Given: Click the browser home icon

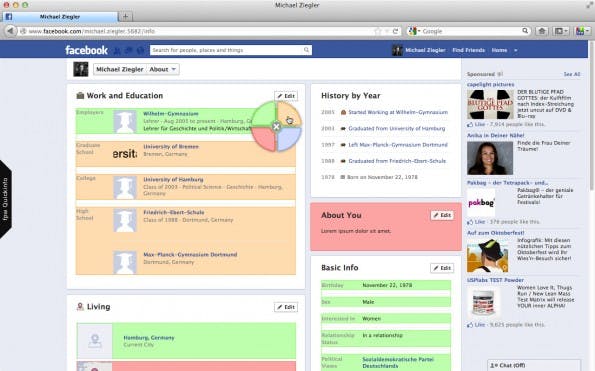Looking at the screenshot, I should [542, 31].
